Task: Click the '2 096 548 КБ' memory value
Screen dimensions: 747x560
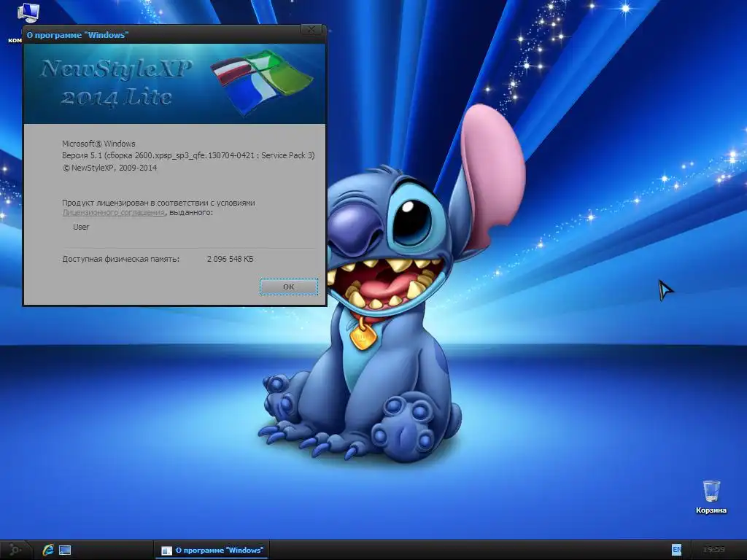Action: coord(230,259)
